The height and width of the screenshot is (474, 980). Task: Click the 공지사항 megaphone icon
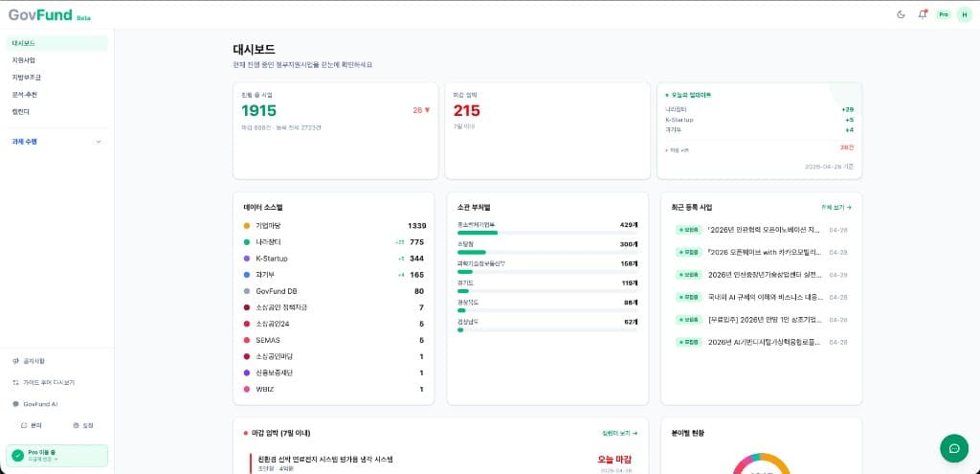click(x=15, y=361)
